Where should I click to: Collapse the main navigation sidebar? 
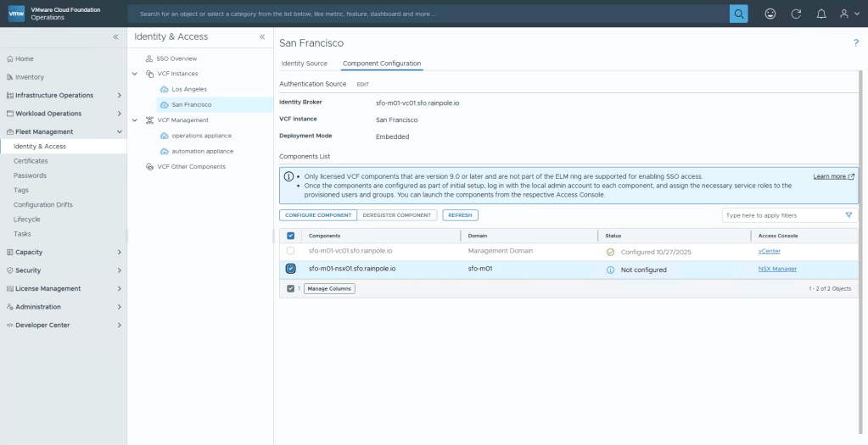coord(116,37)
